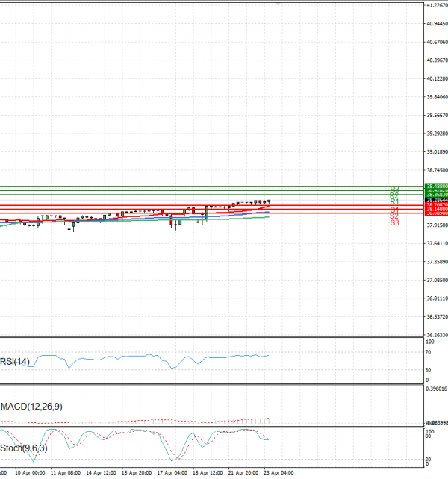The width and height of the screenshot is (448, 479).
Task: Click the 36.53720 price axis label
Action: click(x=438, y=317)
